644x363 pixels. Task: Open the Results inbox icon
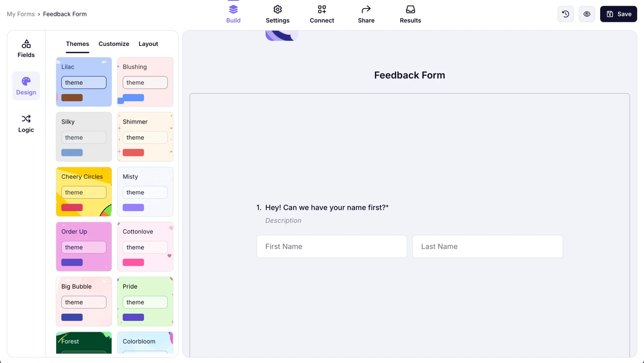point(410,9)
